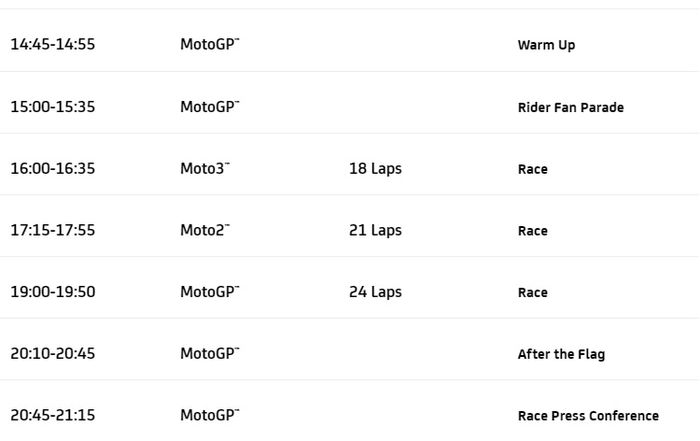Select the 15:00-15:35 time slot
The width and height of the screenshot is (700, 441).
(x=53, y=106)
